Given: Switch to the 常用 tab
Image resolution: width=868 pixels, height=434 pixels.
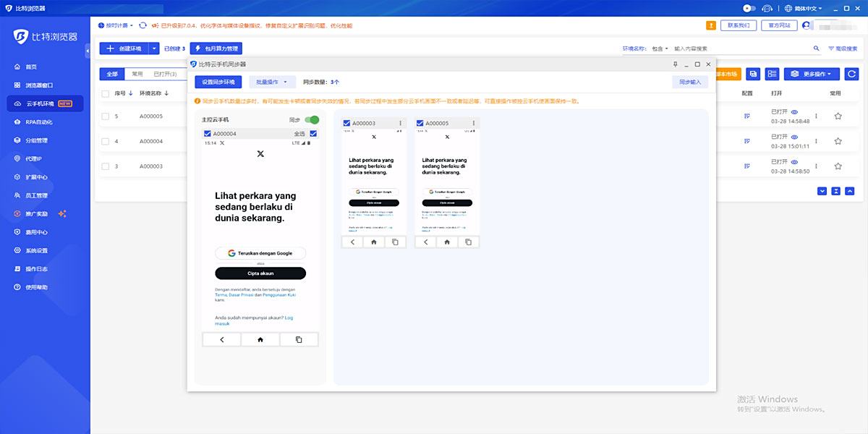Looking at the screenshot, I should pos(137,74).
